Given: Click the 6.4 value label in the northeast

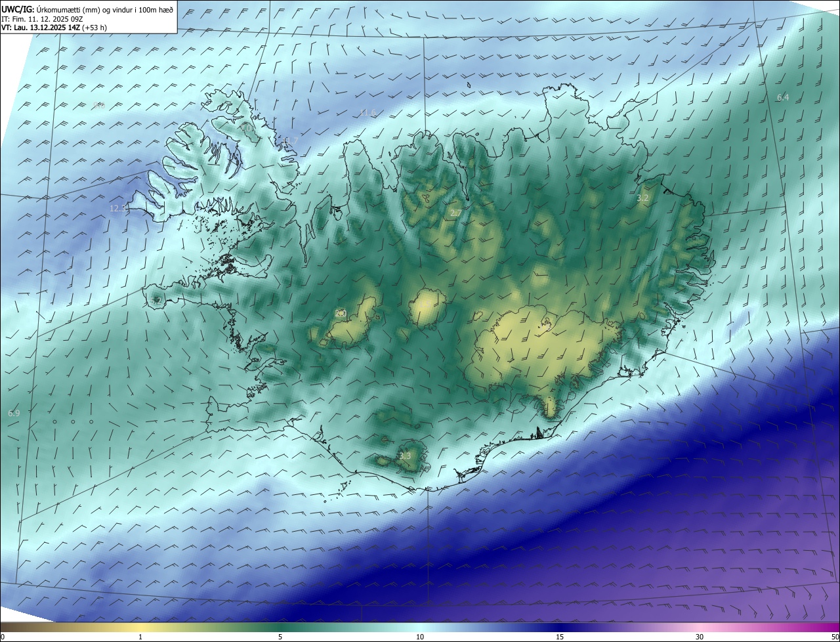Looking at the screenshot, I should click(783, 97).
